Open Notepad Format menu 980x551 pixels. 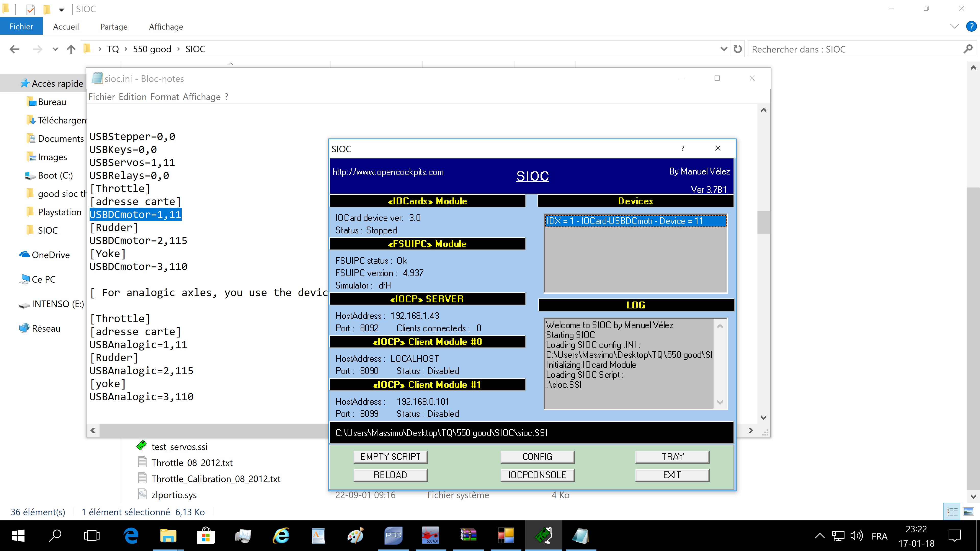coord(164,97)
